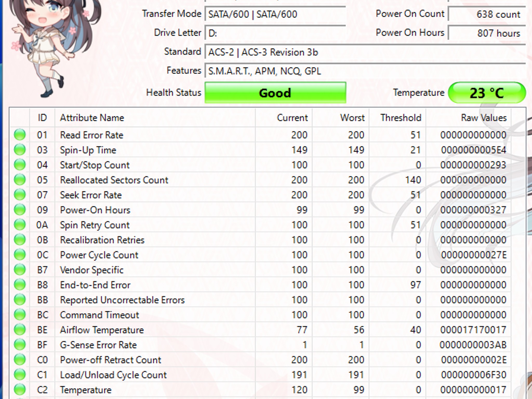Screen dimensions: 532x399
Task: Select the Reported Uncorrectable Errors attribute name
Action: (122, 300)
